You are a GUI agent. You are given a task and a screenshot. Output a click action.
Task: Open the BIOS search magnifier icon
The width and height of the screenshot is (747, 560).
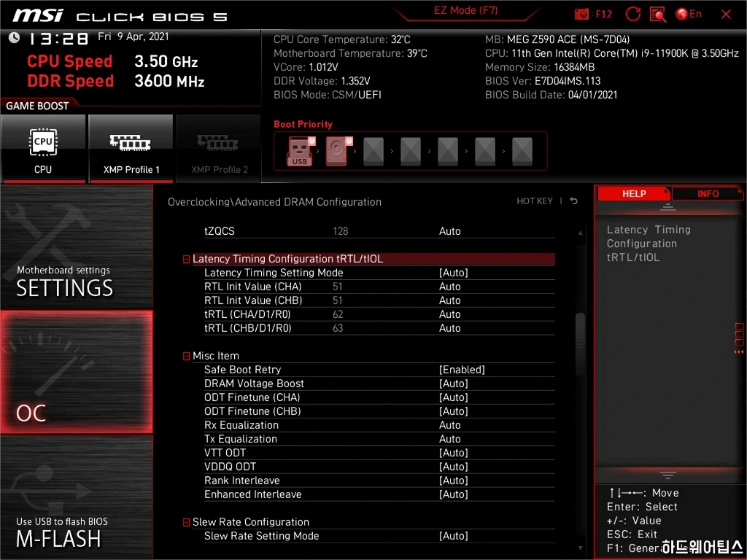658,15
